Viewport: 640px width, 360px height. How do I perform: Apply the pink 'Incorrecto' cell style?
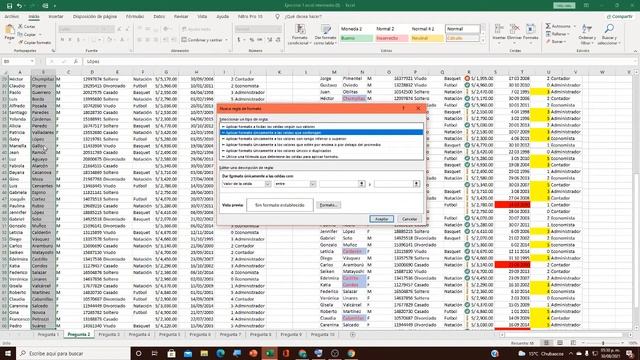(391, 38)
